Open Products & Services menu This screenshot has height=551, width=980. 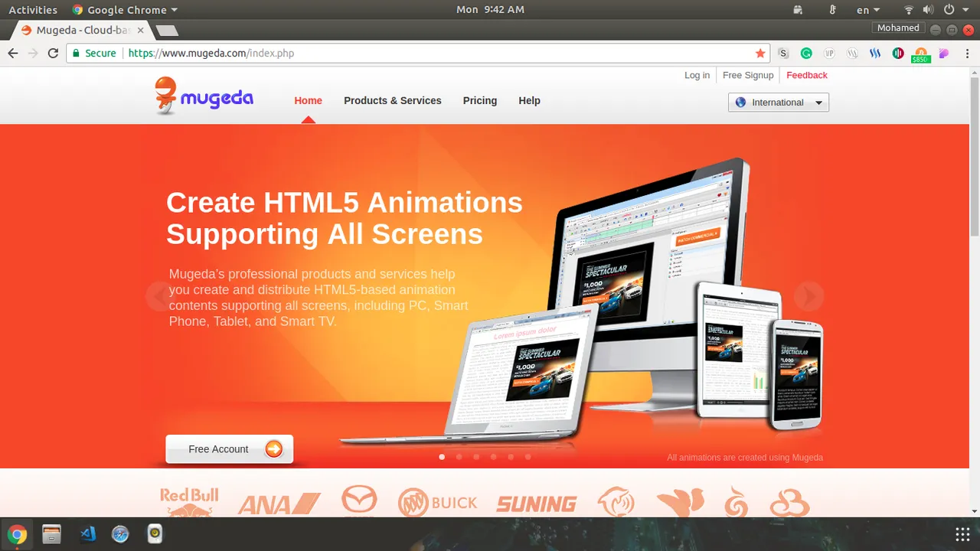pyautogui.click(x=392, y=100)
